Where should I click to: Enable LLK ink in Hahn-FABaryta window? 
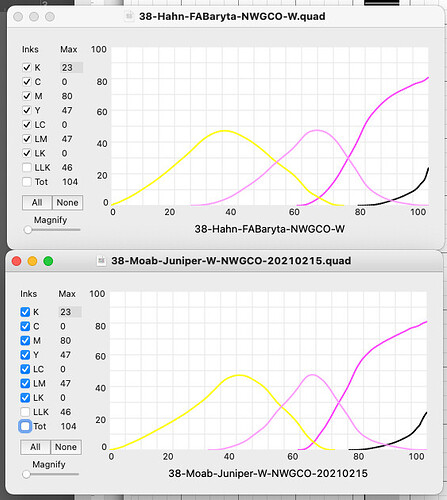(27, 167)
